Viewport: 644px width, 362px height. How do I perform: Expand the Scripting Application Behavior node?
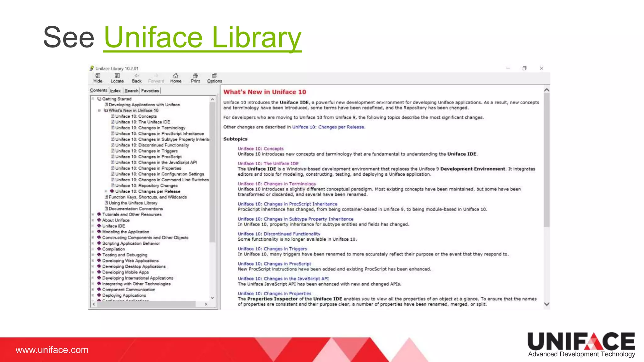click(93, 243)
